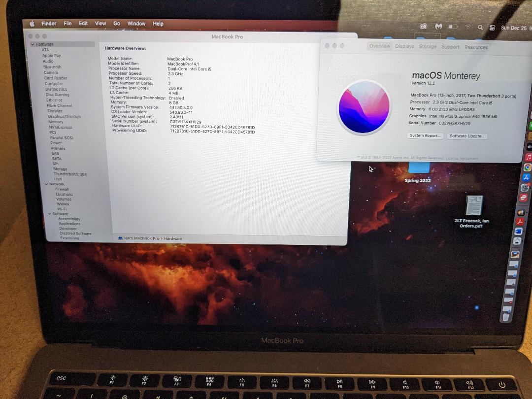The width and height of the screenshot is (532, 399).
Task: Launch App Store from the Dock
Action: 526,177
